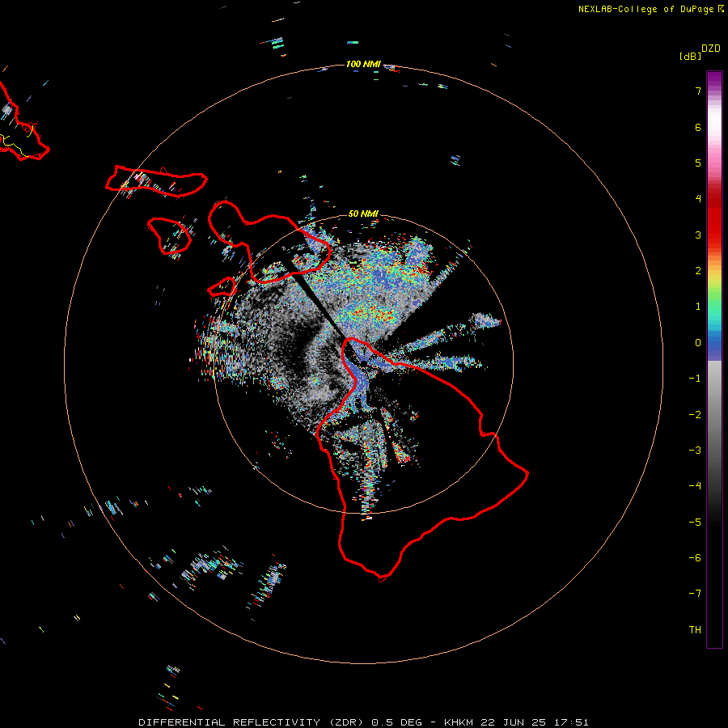
Task: Click the 0 value on the color scale
Action: pyautogui.click(x=698, y=343)
